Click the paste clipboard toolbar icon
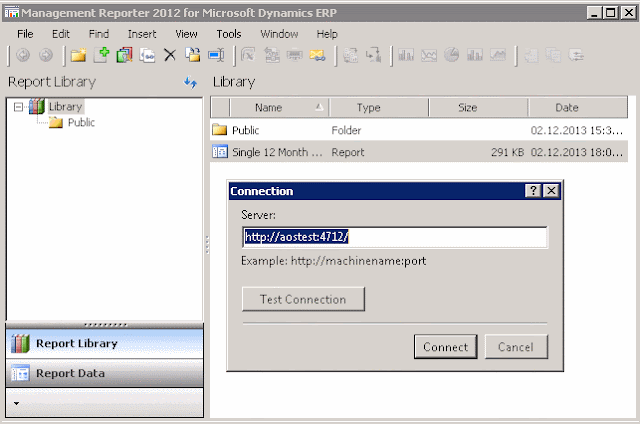Screen dimensions: 640x424 point(193,55)
